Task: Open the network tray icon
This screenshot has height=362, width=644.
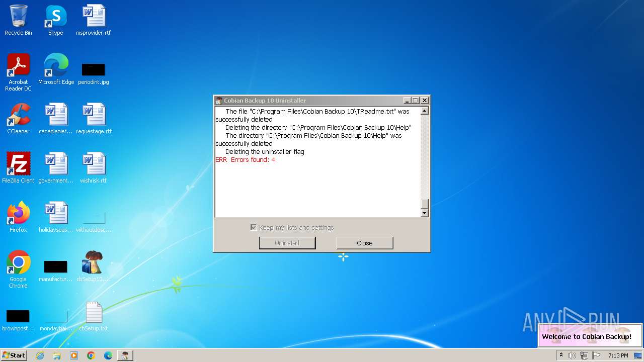Action: tap(584, 355)
